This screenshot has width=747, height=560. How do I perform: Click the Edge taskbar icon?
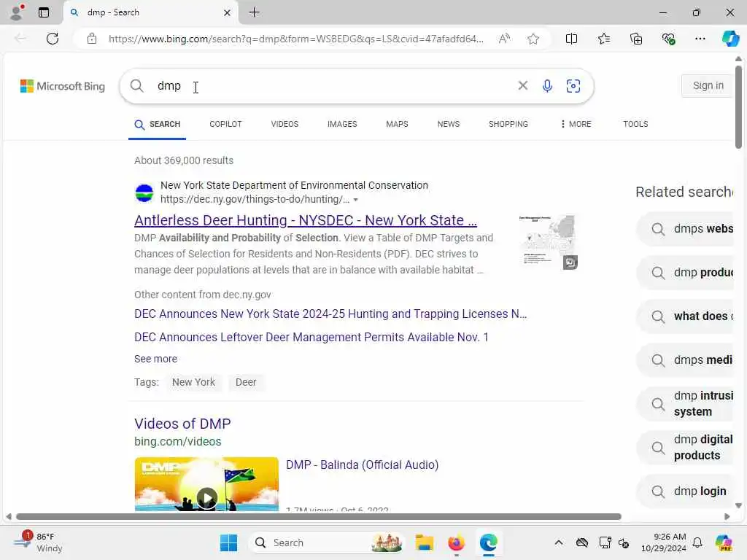[488, 542]
